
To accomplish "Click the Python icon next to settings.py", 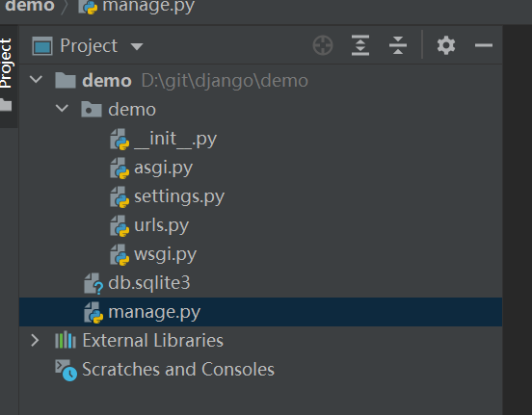I will (120, 197).
